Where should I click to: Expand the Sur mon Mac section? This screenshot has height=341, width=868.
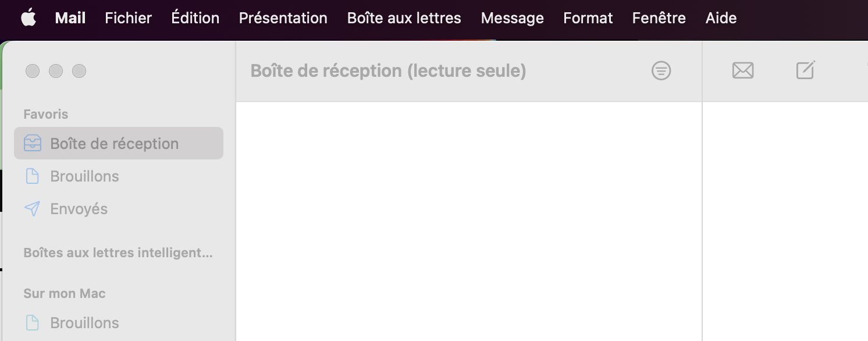tap(64, 293)
